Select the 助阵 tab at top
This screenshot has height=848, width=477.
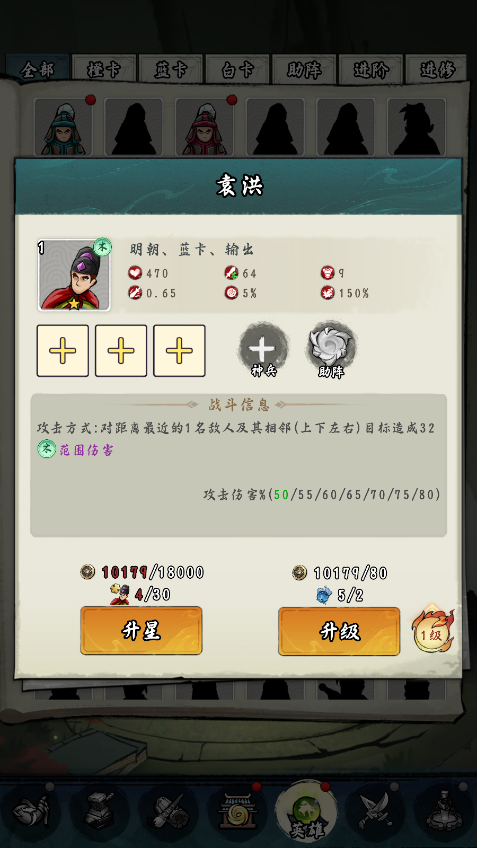coord(304,69)
